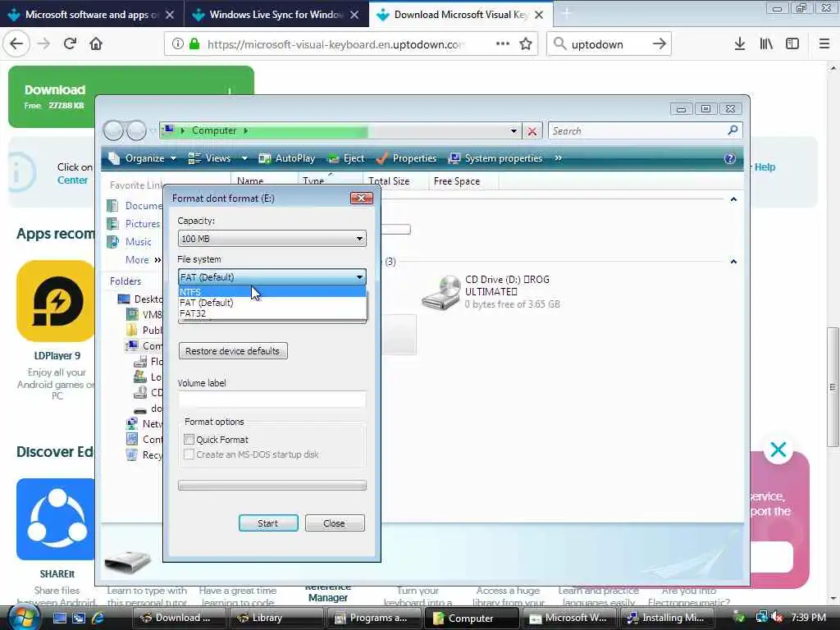Collapse the removable storage group arrow
This screenshot has width=840, height=630.
tap(733, 262)
